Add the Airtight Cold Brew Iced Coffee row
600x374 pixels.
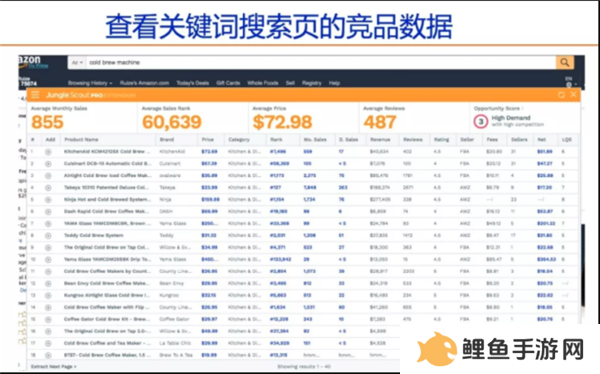pyautogui.click(x=48, y=176)
